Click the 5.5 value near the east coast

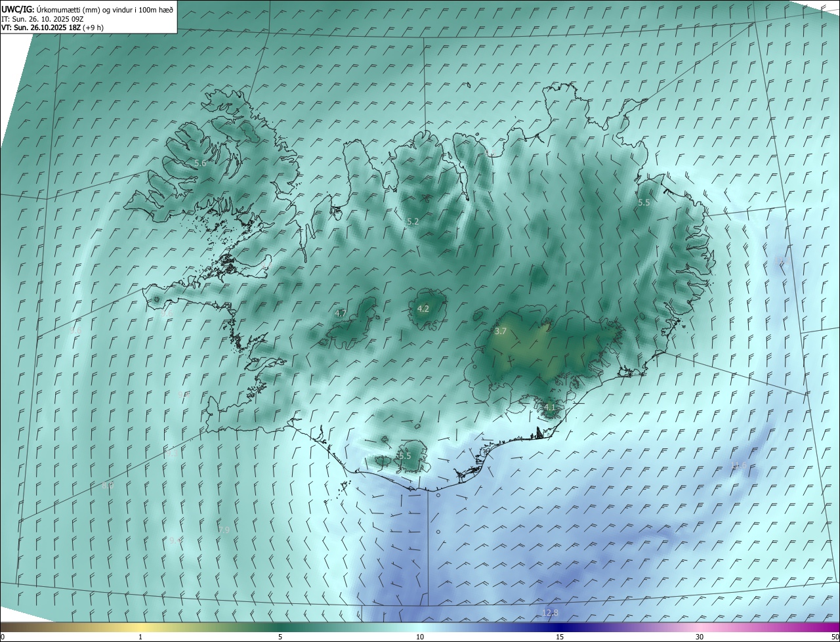pos(644,203)
